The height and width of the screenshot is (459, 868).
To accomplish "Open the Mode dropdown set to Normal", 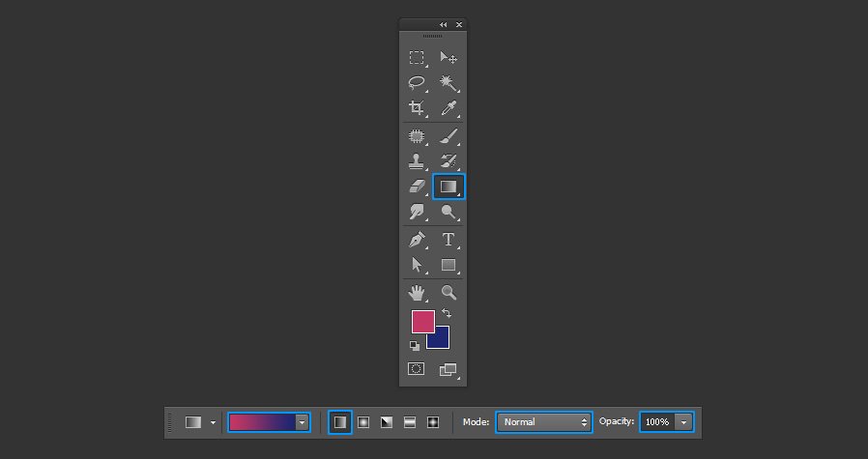I will click(544, 422).
